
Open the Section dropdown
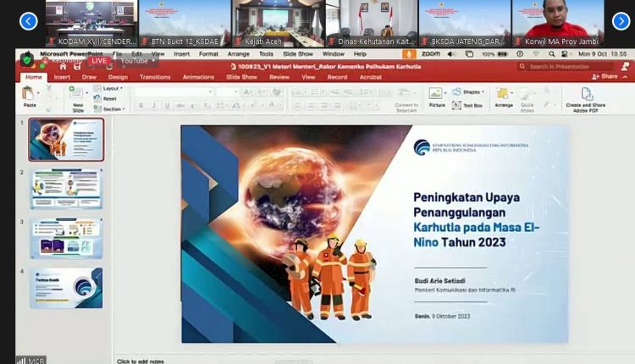point(111,108)
